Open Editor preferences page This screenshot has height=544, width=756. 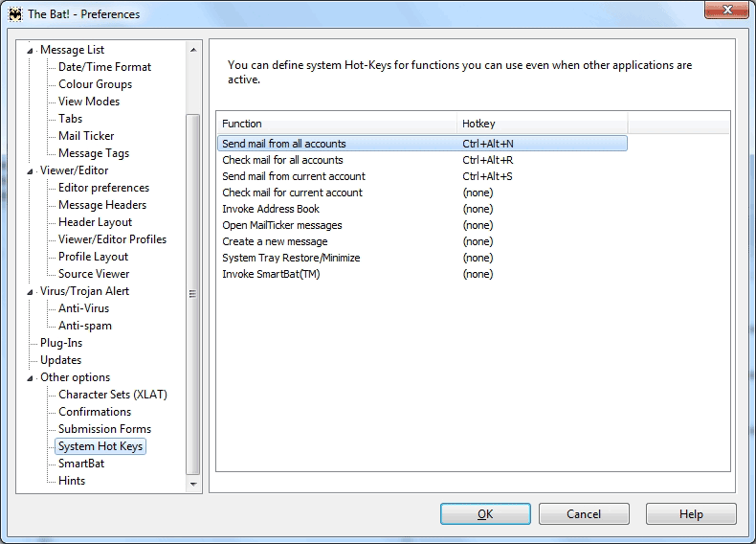(x=103, y=188)
